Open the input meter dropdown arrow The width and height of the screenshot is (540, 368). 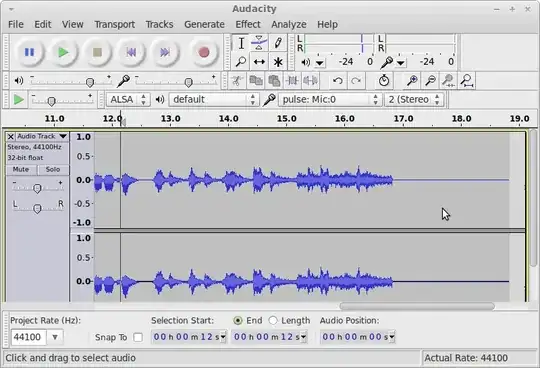tap(401, 63)
